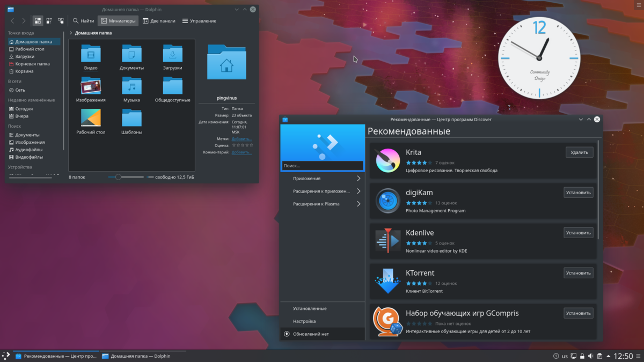Click Установить button for KTorrent
This screenshot has width=644, height=362.
[579, 273]
